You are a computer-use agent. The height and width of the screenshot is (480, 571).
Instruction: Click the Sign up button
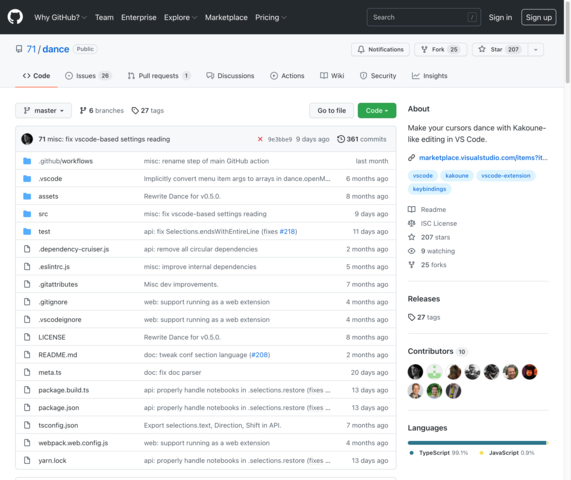[x=539, y=17]
